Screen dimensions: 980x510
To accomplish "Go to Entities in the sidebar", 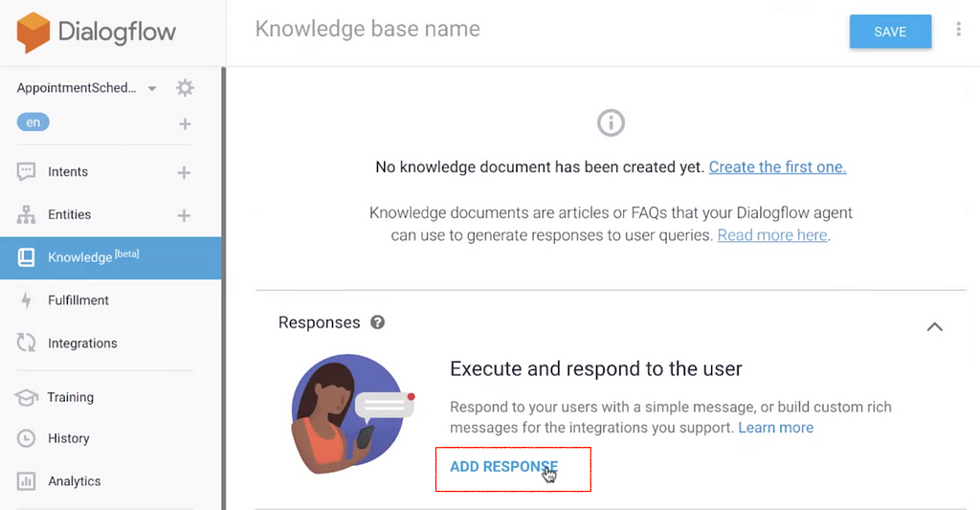I will [69, 215].
